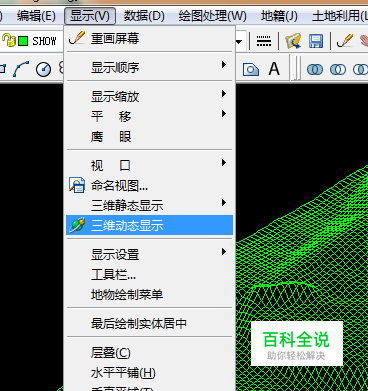The height and width of the screenshot is (391, 368).
Task: Choose 水平平铺(H) window arrangement
Action: pyautogui.click(x=149, y=372)
